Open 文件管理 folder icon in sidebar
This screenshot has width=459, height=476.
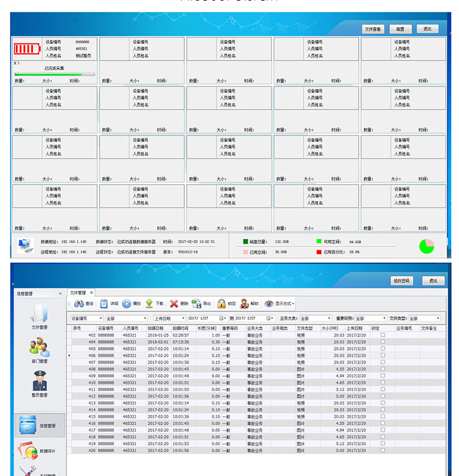click(39, 313)
